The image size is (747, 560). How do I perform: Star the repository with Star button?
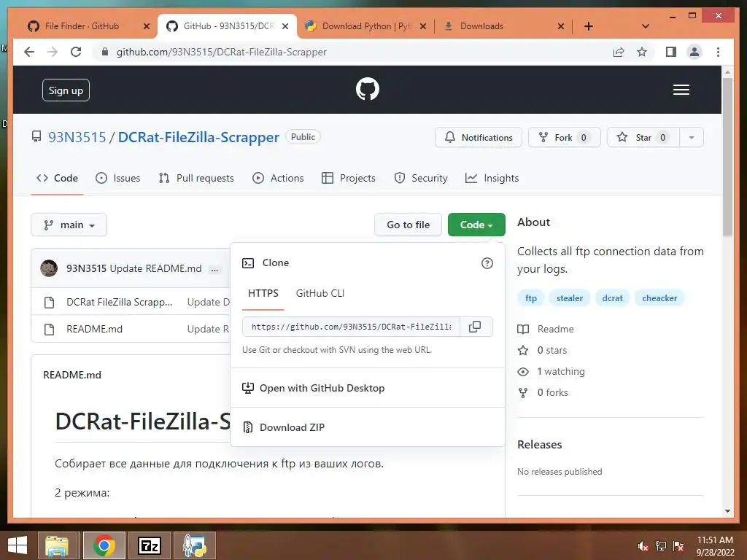coord(643,138)
